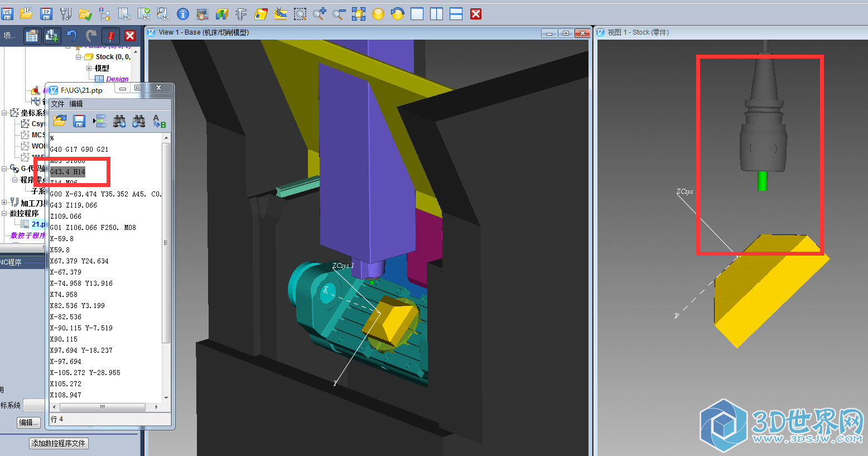Select the Csys item under 坐标系
This screenshot has width=868, height=456.
tap(38, 124)
